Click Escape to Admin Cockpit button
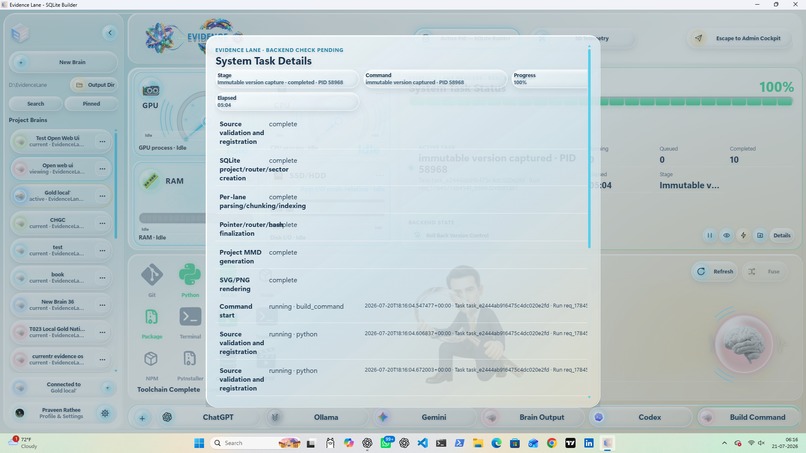 [740, 38]
